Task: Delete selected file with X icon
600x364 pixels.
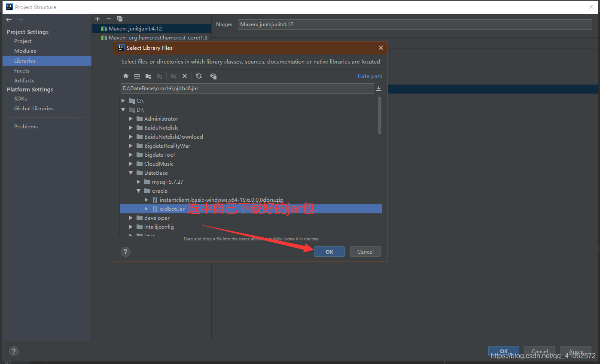Action: [185, 76]
